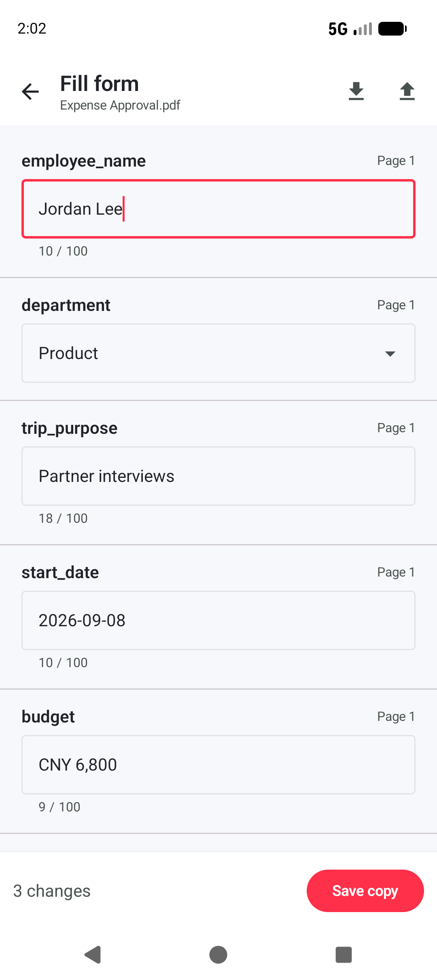Edit the start_date field 2026-09-08
437x980 pixels.
click(x=218, y=620)
